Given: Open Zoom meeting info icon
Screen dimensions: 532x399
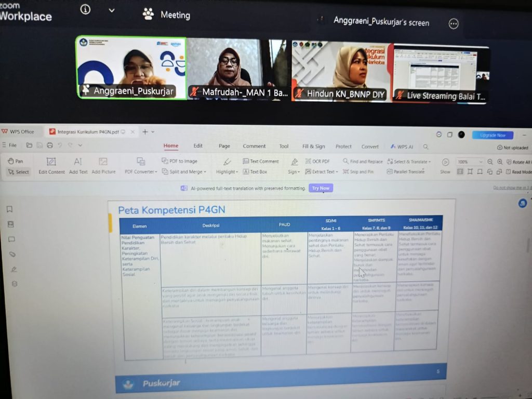Looking at the screenshot, I should click(86, 10).
